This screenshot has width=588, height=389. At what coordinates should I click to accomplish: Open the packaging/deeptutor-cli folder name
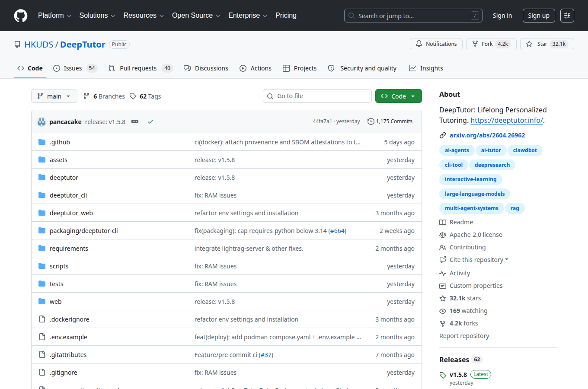click(84, 231)
